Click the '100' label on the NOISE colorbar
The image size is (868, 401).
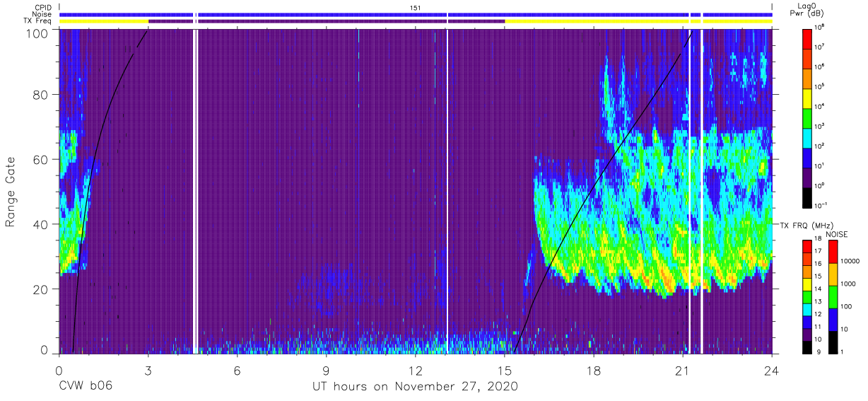point(845,307)
